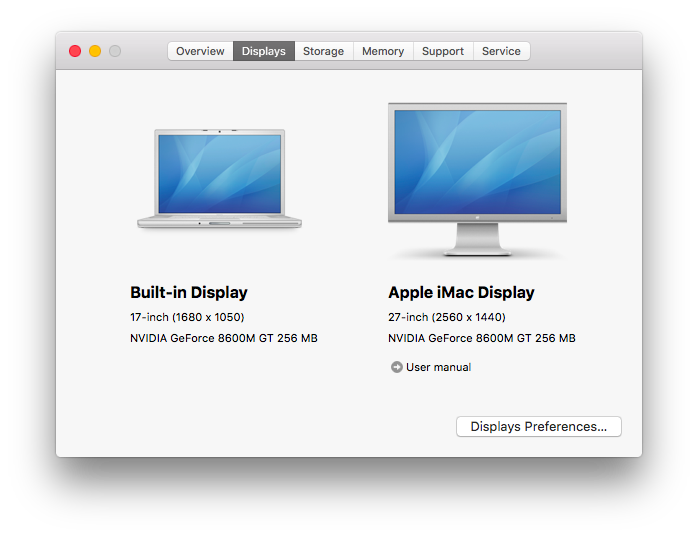Switch to the Overview tab
Screen dimensions: 698x537
[x=200, y=51]
